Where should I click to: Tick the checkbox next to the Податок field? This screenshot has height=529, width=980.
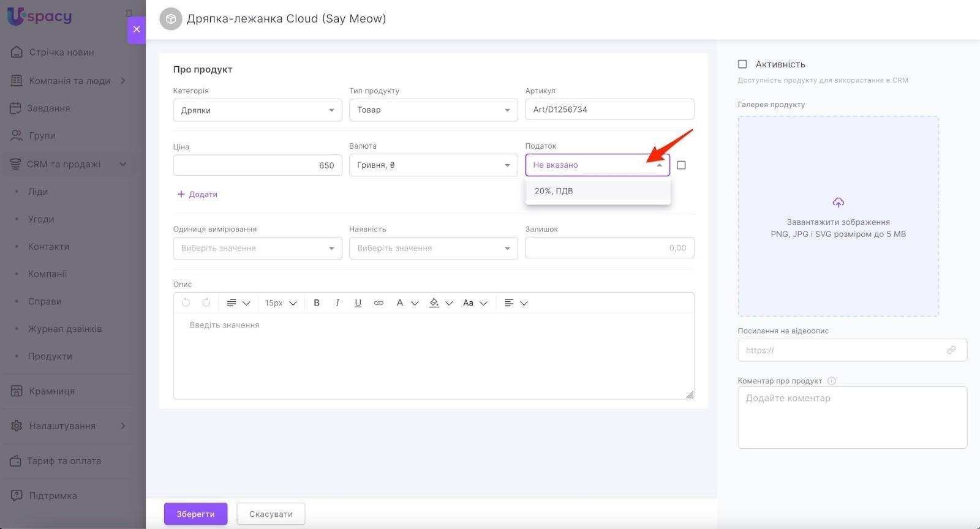point(681,165)
